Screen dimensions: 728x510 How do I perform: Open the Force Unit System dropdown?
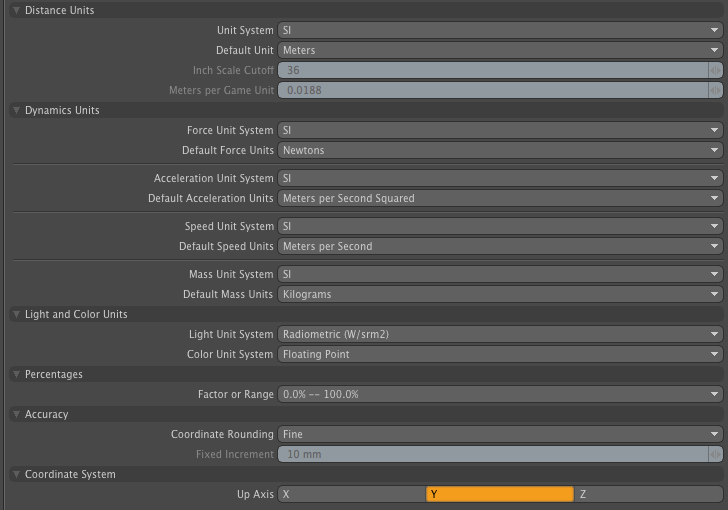point(500,130)
